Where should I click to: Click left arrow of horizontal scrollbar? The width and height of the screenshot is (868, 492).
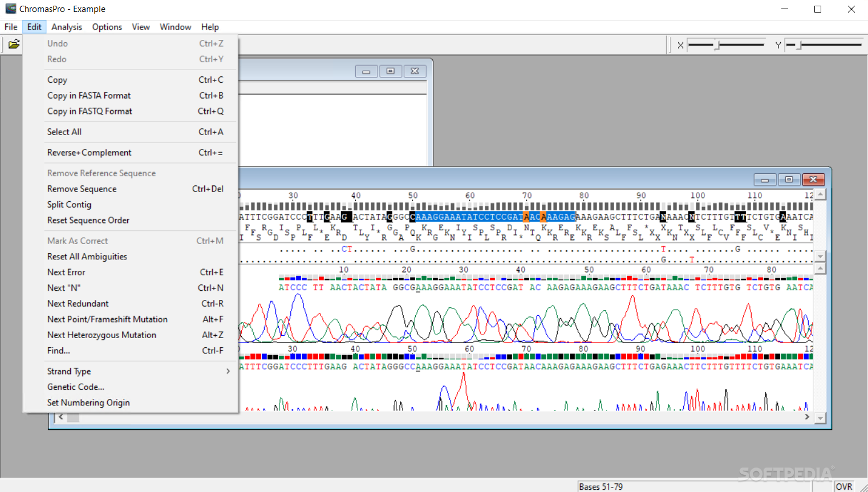[61, 417]
